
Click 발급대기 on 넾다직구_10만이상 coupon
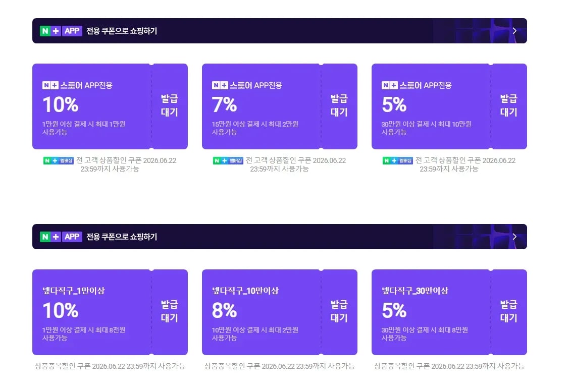[339, 311]
